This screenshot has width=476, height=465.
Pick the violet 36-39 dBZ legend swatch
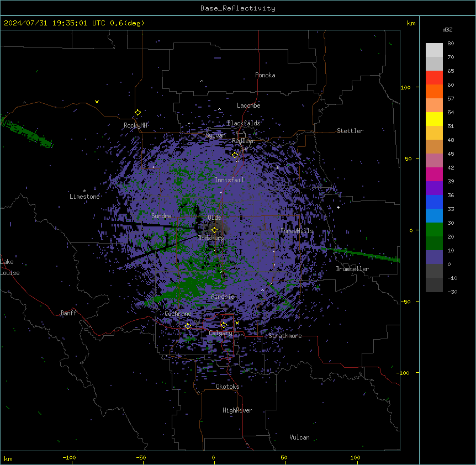[x=434, y=188]
